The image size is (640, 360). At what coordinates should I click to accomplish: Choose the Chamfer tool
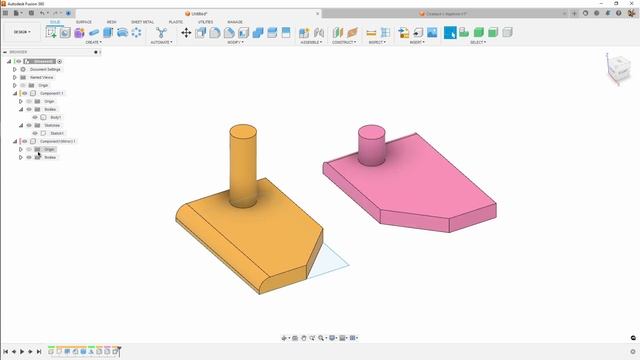[x=229, y=33]
